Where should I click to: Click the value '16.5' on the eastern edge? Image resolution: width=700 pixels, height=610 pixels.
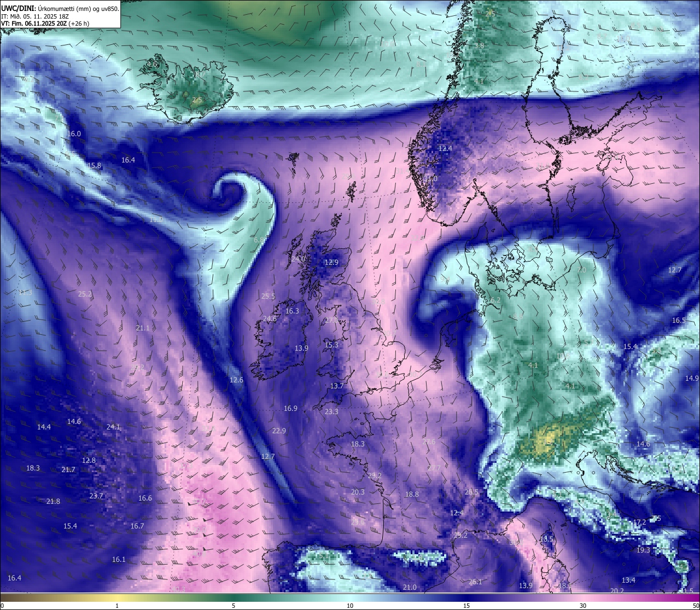tap(679, 320)
